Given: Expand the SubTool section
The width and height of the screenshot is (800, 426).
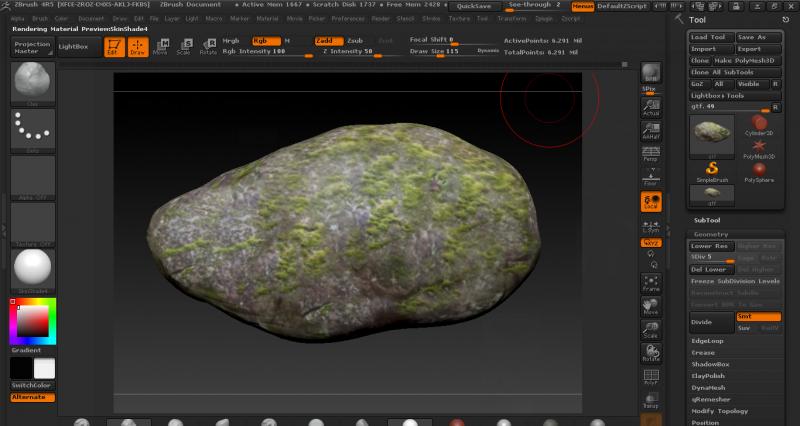Looking at the screenshot, I should 708,219.
